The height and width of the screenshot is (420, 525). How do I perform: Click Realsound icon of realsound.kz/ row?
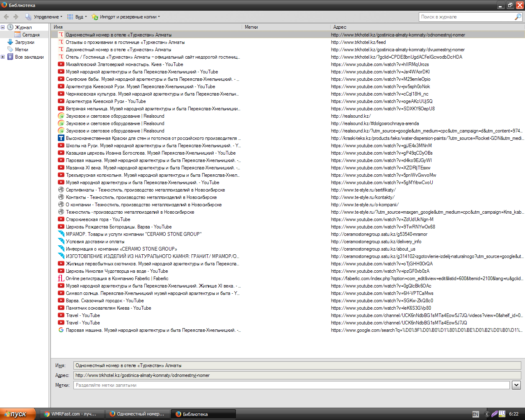click(x=61, y=116)
